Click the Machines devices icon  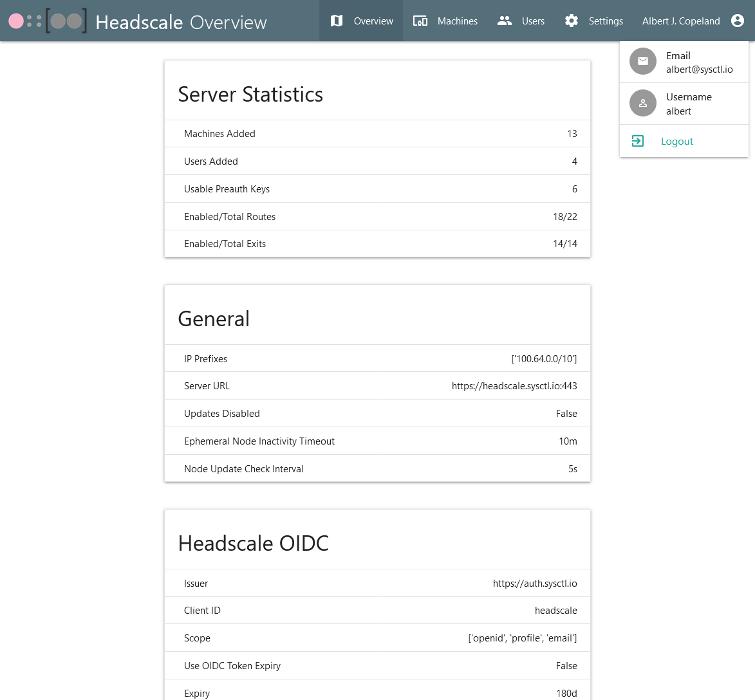420,21
